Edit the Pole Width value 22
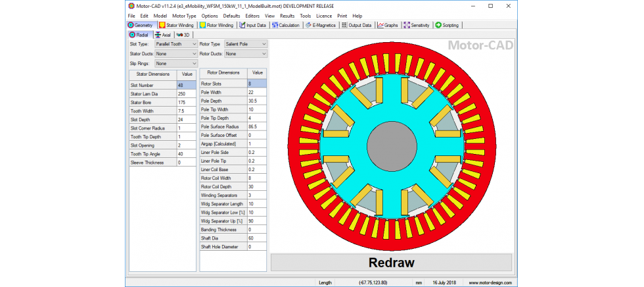644x287 pixels. 257,92
